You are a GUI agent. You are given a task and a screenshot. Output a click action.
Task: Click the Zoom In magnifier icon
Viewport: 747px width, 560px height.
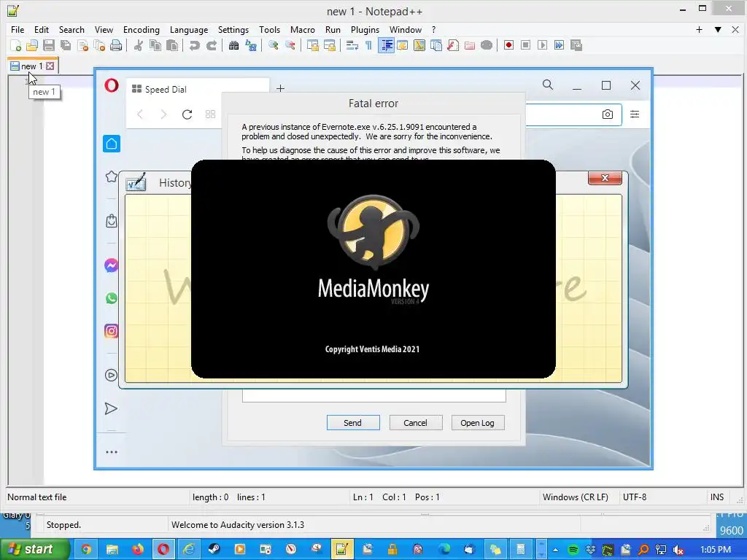273,45
